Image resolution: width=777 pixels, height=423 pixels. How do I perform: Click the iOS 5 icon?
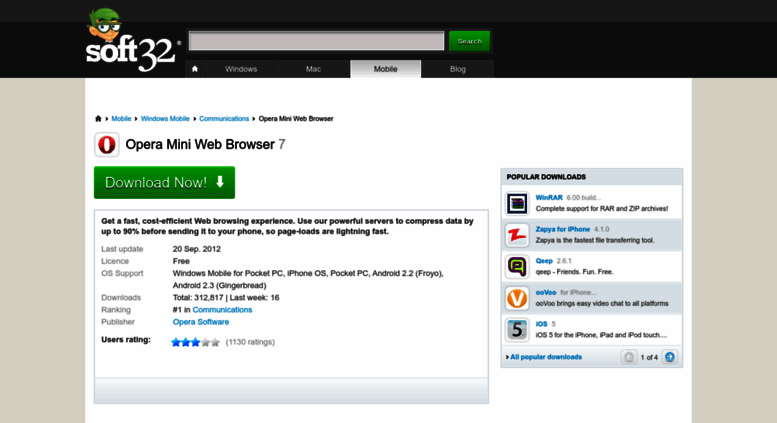pyautogui.click(x=517, y=330)
